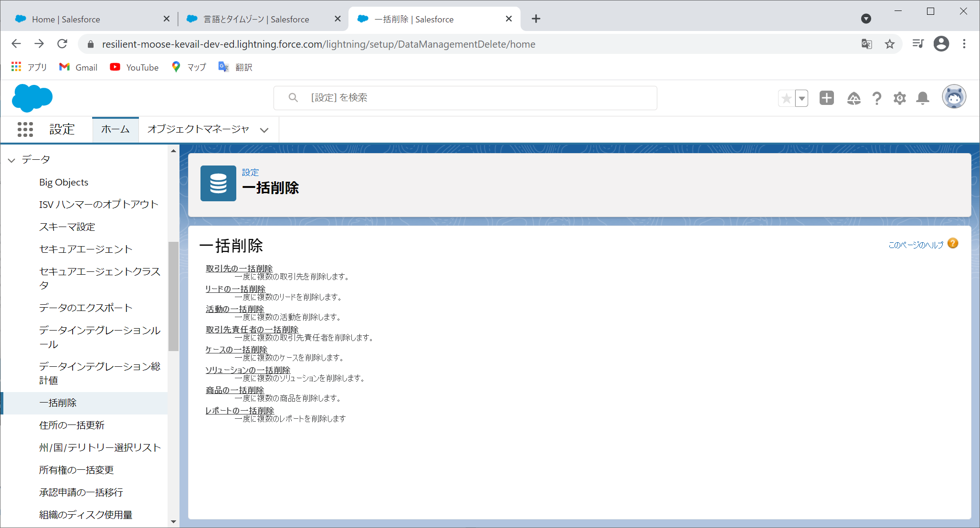Collapse the データ section in sidebar
The image size is (980, 528).
[11, 160]
